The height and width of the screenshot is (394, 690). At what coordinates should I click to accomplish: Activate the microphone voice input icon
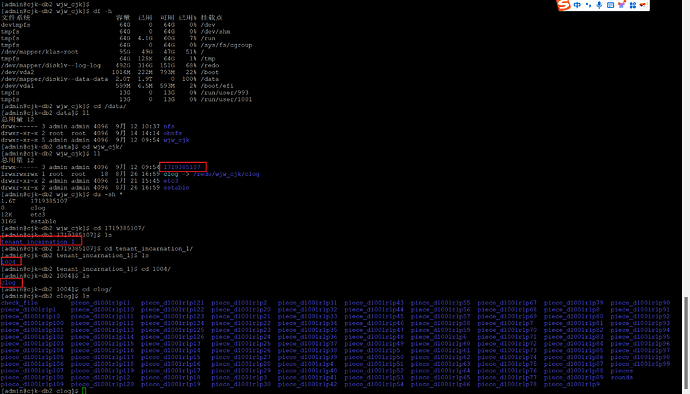tap(599, 5)
